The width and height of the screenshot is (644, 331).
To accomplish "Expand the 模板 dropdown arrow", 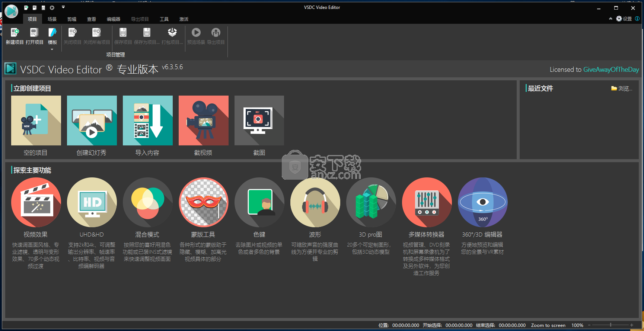I will tap(52, 49).
